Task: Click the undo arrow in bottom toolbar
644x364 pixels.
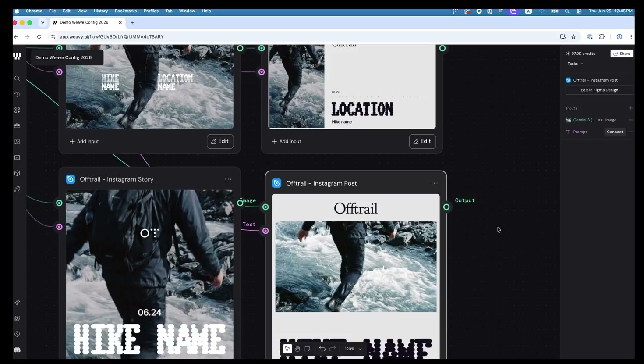Action: click(322, 349)
